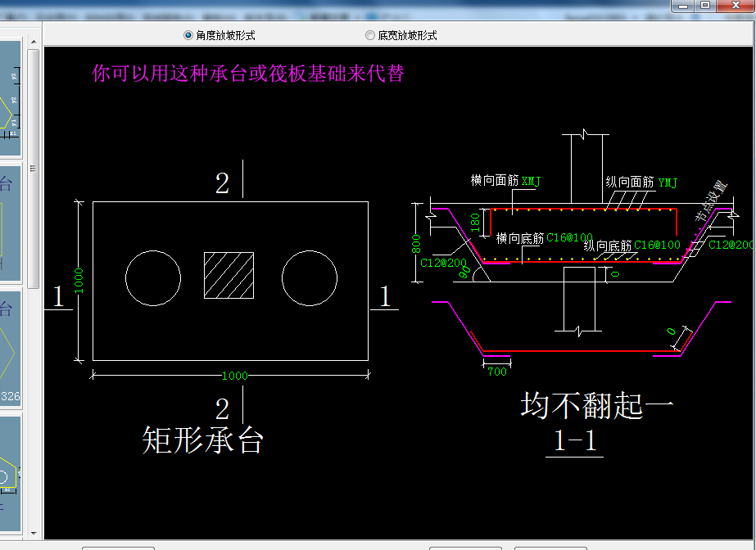Screen dimensions: 756x550
Task: Edit the 700 bottom length value
Action: point(496,372)
